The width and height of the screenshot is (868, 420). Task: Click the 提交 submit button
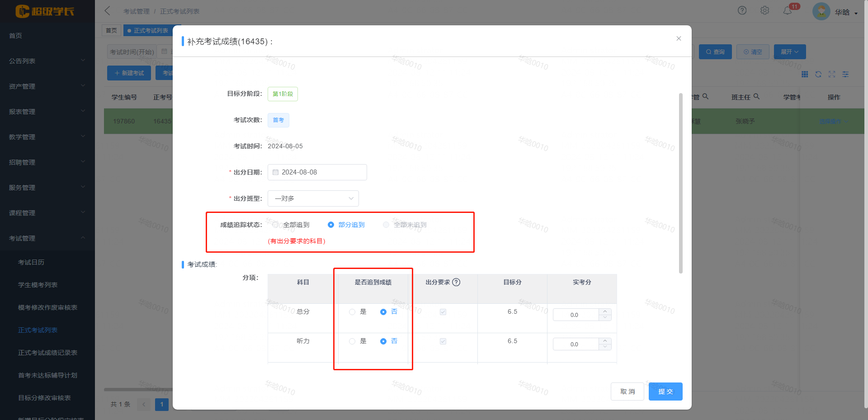[665, 392]
